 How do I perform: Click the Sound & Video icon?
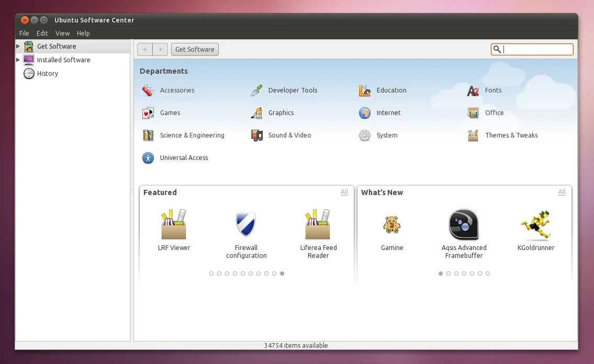point(256,135)
